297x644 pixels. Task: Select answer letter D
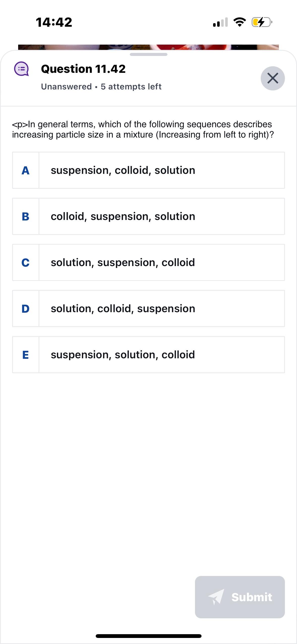coord(25,309)
